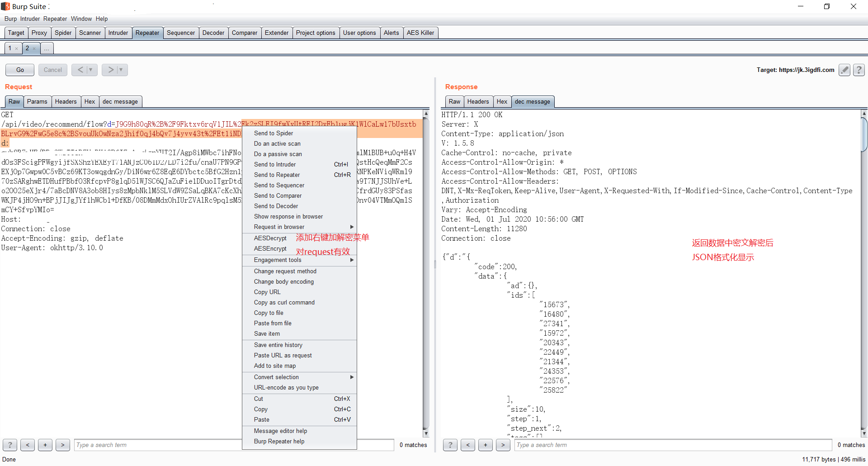The height and width of the screenshot is (466, 868).
Task: Choose Change request method
Action: pyautogui.click(x=299, y=271)
